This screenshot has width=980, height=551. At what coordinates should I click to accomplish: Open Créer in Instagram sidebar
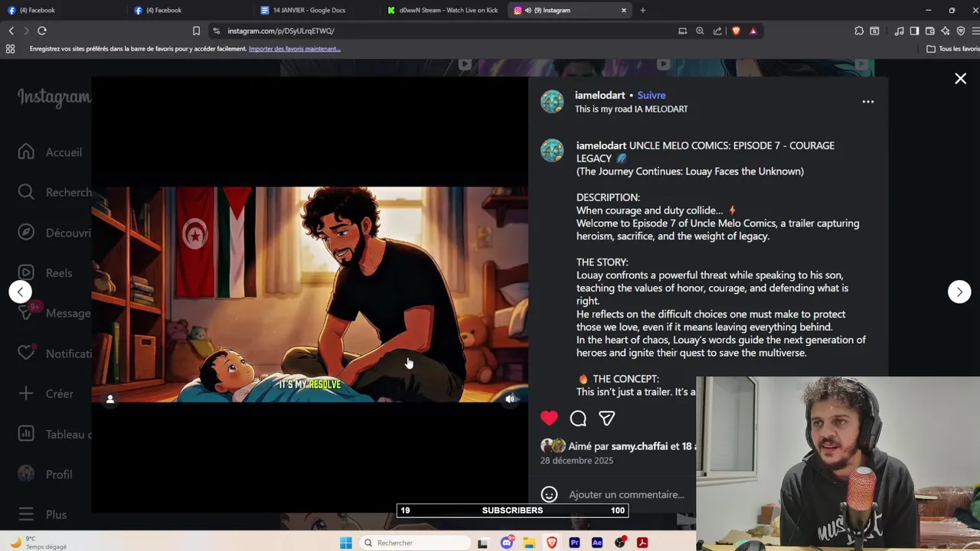(46, 393)
